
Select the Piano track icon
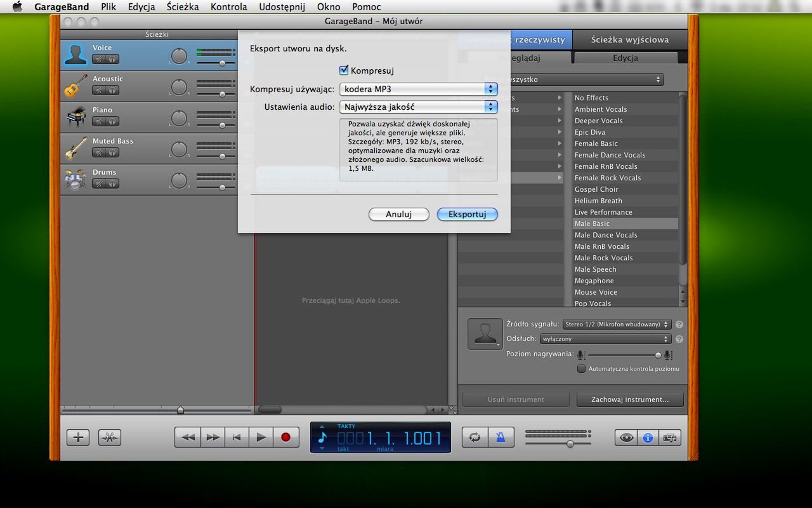(x=75, y=117)
